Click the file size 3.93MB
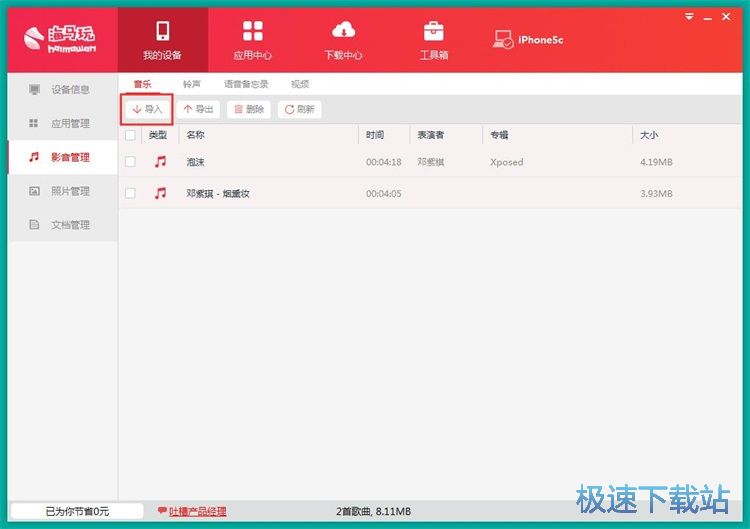 (x=656, y=194)
